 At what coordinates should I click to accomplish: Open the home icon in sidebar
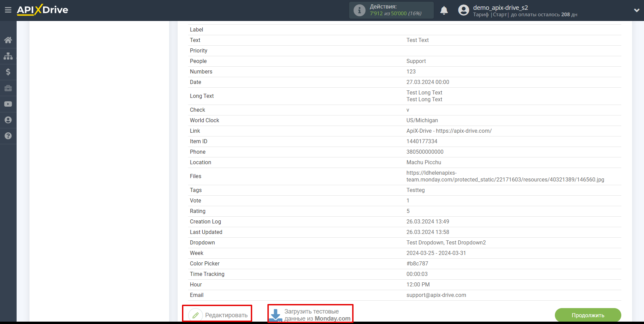point(8,40)
